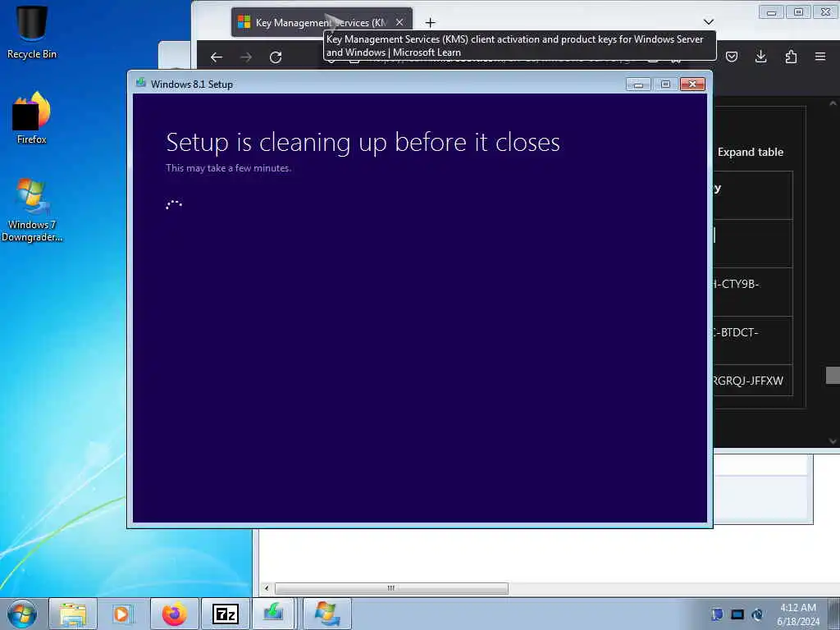Select the RGRQJ-JFFXW product key cell
The width and height of the screenshot is (840, 630).
753,381
